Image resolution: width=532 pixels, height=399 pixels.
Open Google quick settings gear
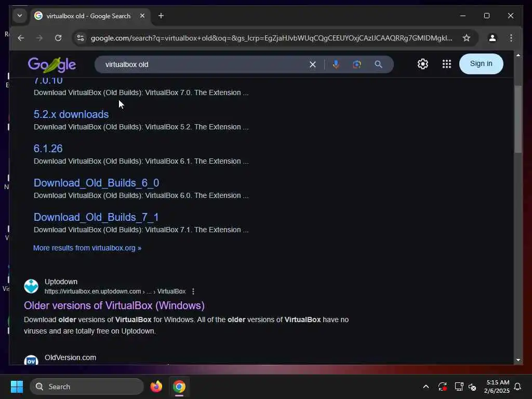(423, 64)
